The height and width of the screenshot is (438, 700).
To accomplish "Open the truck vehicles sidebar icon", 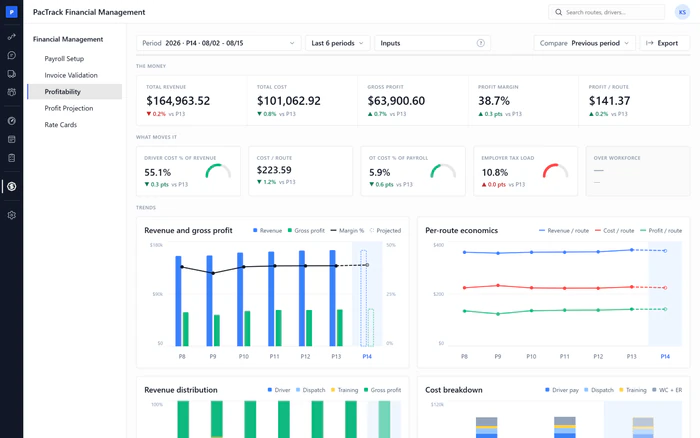I will [x=12, y=74].
